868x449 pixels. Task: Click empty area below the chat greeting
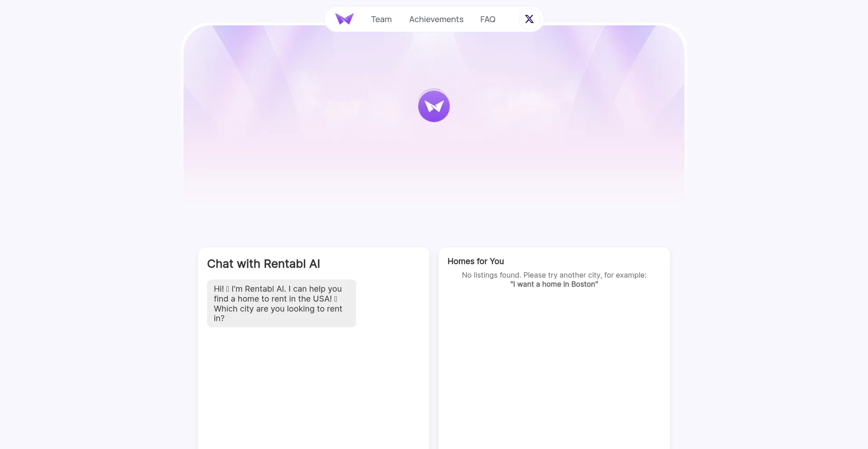(x=313, y=384)
